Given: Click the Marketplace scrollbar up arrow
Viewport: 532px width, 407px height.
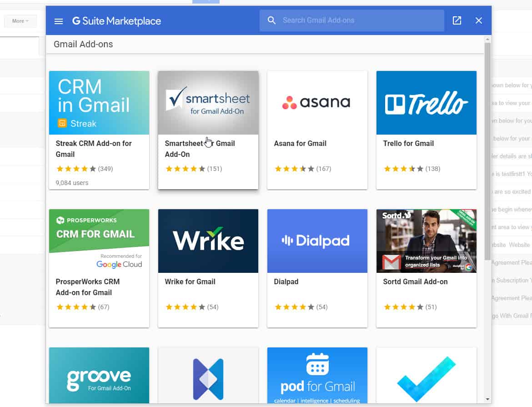Looking at the screenshot, I should [487, 40].
